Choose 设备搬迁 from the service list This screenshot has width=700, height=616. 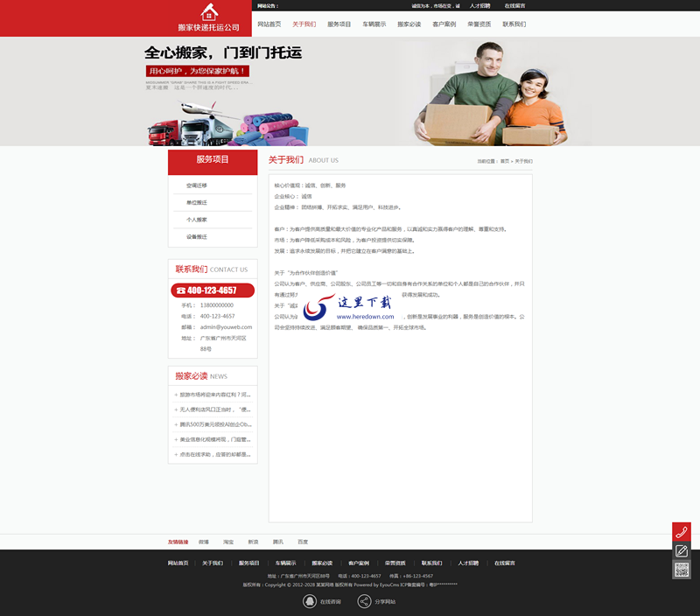[197, 236]
